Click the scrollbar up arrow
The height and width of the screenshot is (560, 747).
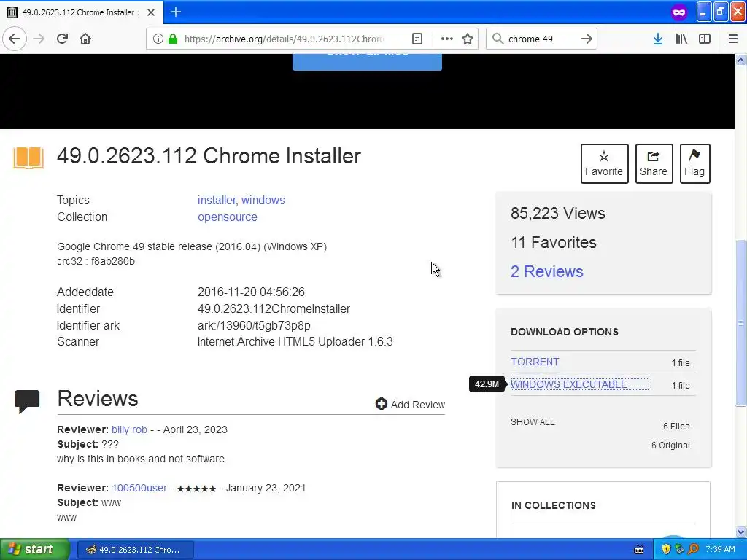pos(740,60)
